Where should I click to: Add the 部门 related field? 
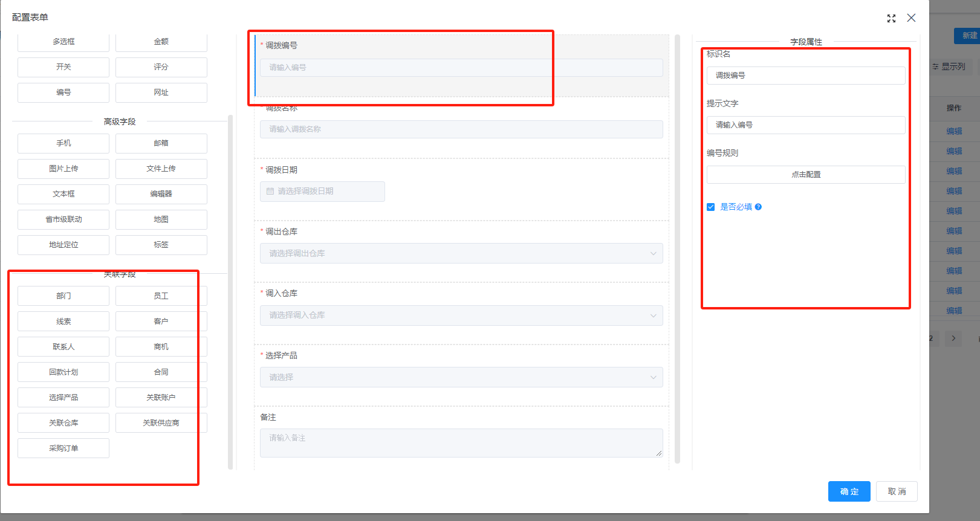[x=63, y=296]
